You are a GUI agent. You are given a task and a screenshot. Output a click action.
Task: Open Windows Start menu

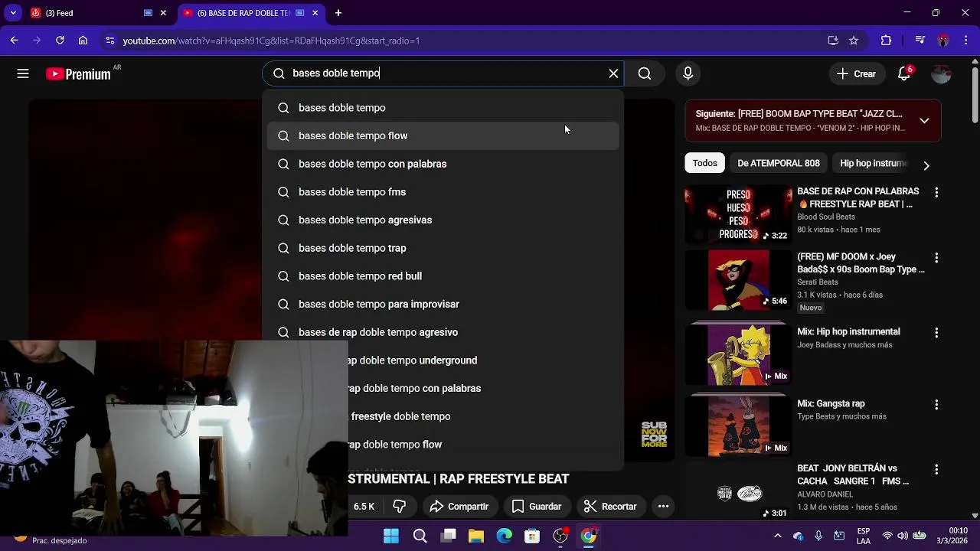[390, 536]
